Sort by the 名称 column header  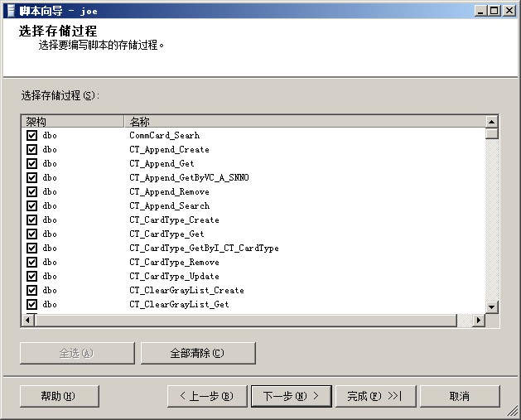click(303, 122)
